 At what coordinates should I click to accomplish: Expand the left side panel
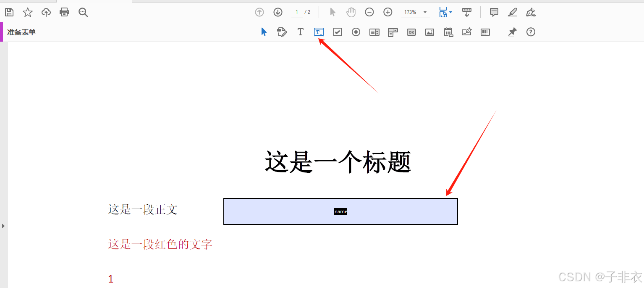(x=3, y=225)
